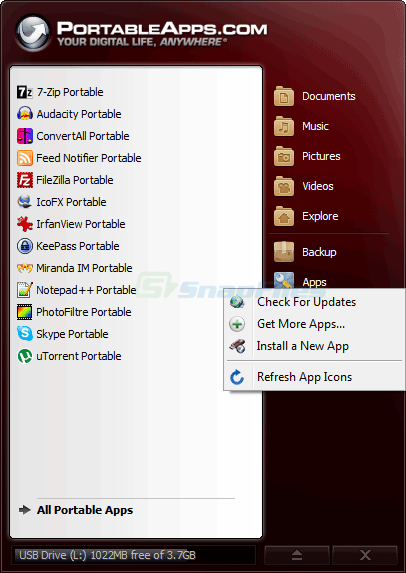The height and width of the screenshot is (573, 406).
Task: Click the Miranda IM icon
Action: pos(24,268)
